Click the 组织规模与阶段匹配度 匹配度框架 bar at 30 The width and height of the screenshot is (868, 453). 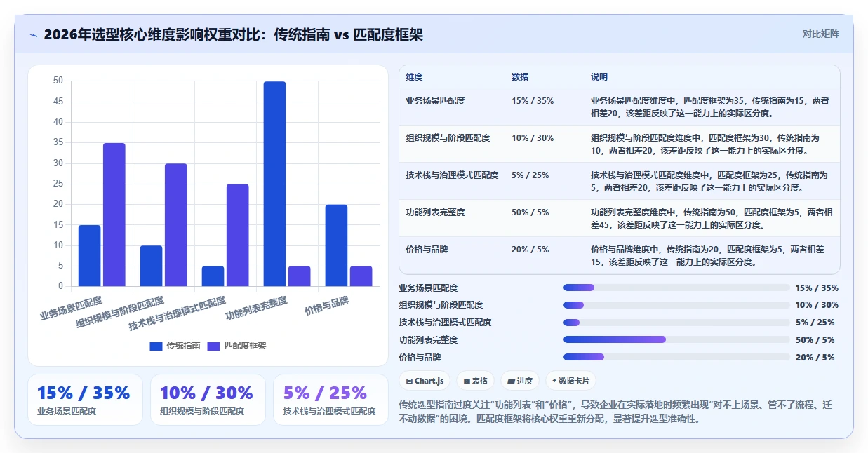[176, 225]
